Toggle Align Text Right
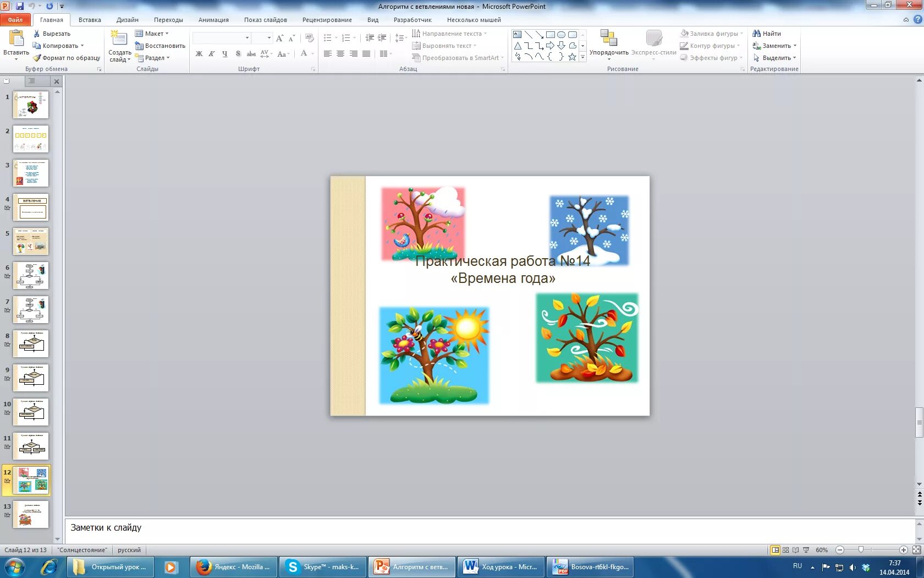This screenshot has width=924, height=578. point(353,53)
